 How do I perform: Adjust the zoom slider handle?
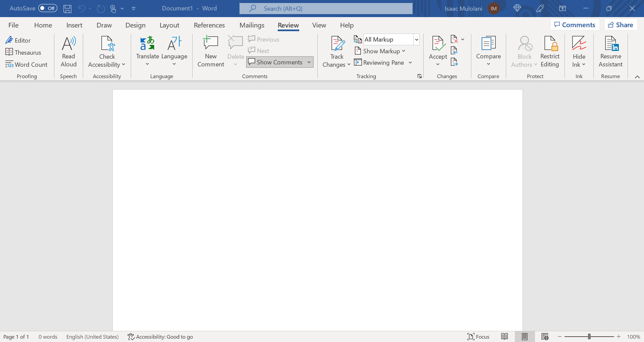click(589, 337)
